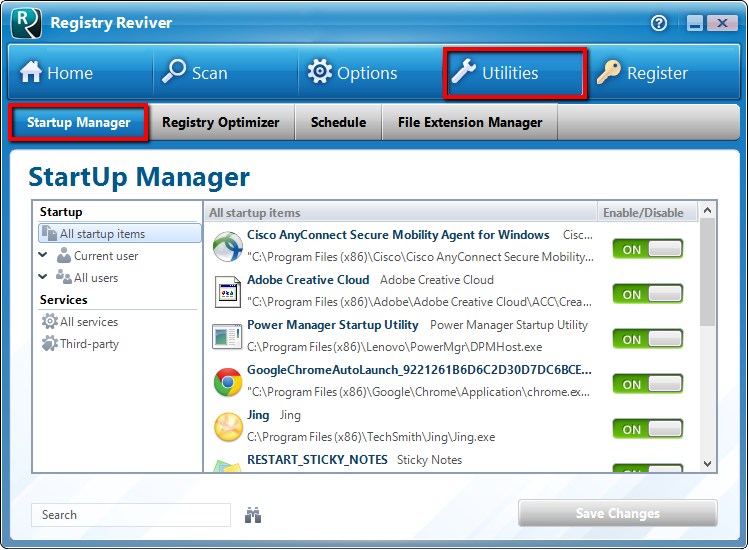Click the Google Chrome startup item icon

(228, 382)
